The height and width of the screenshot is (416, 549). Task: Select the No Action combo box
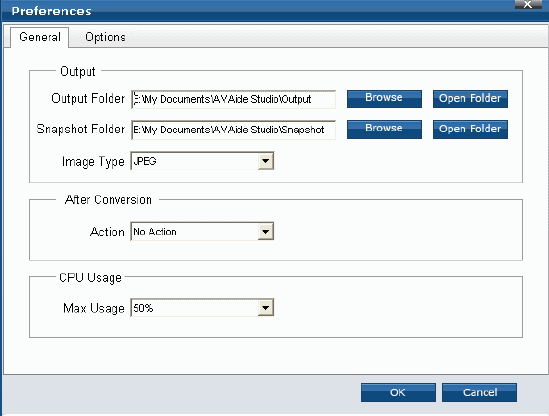click(202, 231)
